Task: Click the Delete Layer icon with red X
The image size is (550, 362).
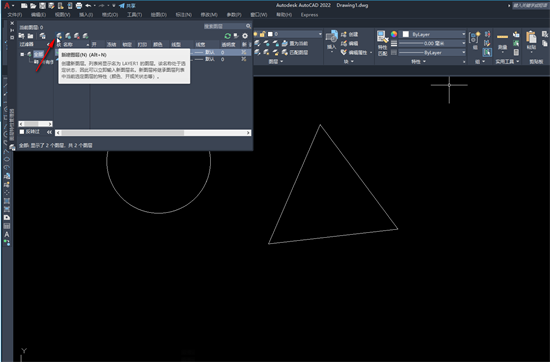Action: click(77, 36)
